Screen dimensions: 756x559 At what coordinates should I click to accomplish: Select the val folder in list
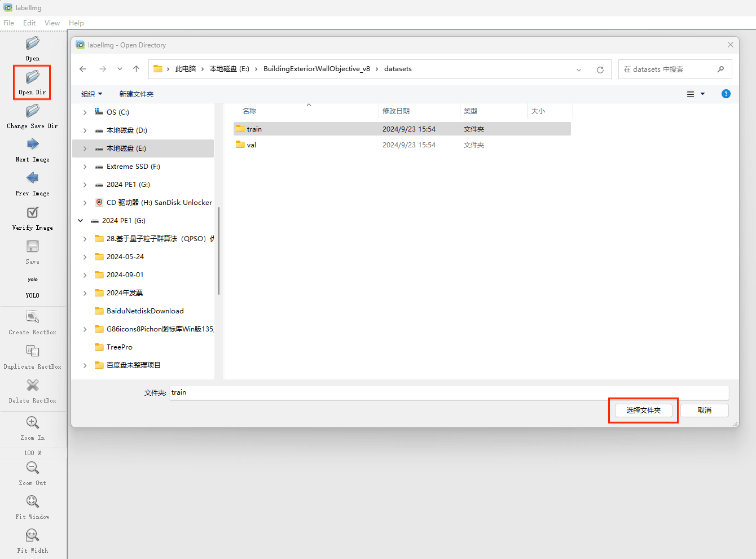point(252,145)
